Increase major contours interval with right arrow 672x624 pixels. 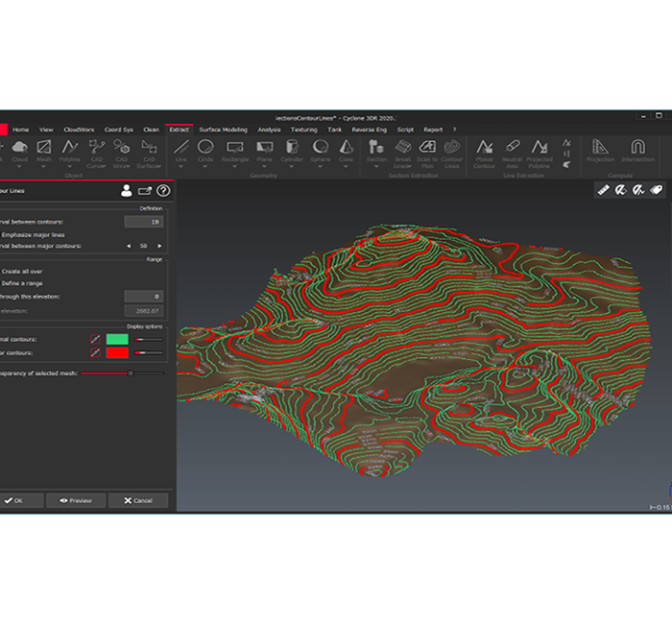(x=161, y=247)
